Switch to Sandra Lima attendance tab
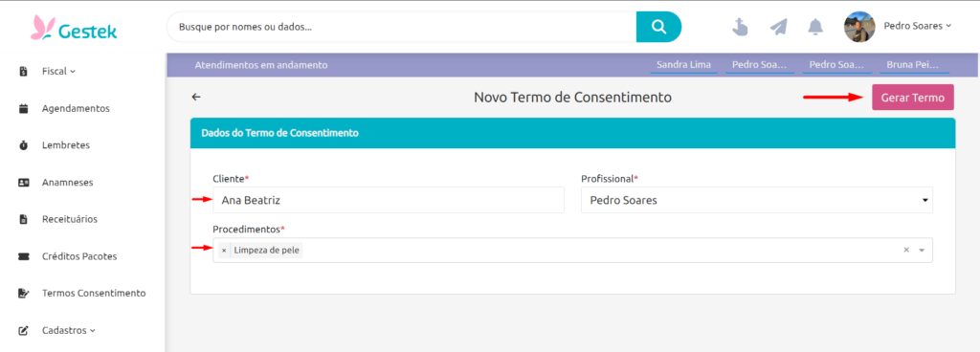Viewport: 980px width, 352px height. (x=683, y=65)
